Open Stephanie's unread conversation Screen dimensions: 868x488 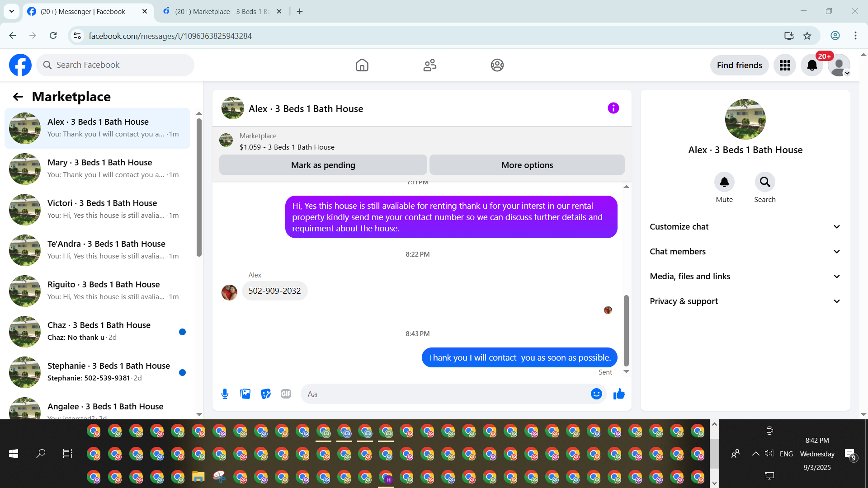[97, 372]
